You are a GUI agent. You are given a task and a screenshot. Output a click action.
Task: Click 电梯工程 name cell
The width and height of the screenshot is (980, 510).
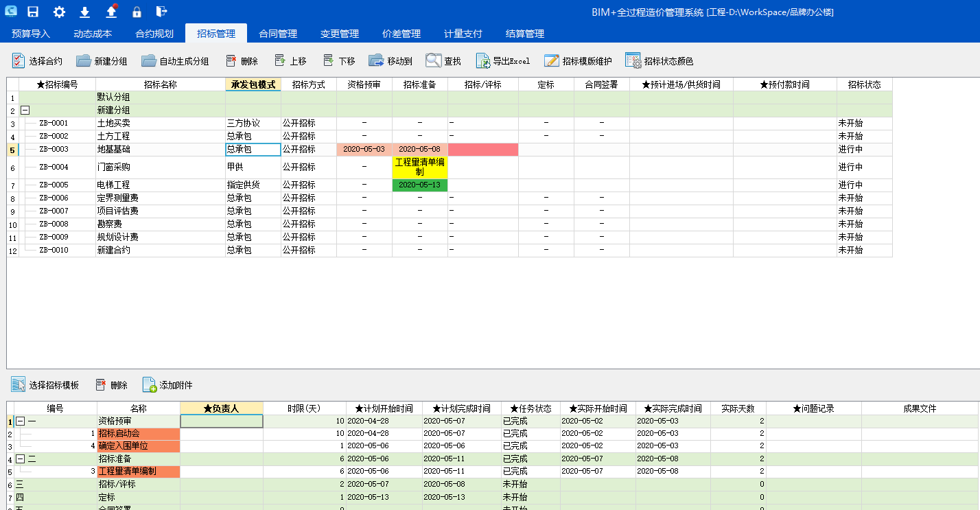coord(161,185)
